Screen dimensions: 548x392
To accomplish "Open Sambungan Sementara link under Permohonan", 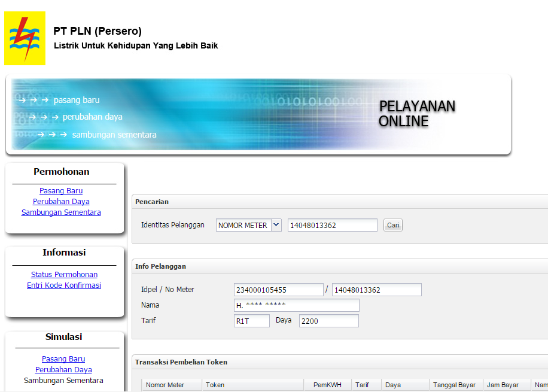I will (61, 212).
